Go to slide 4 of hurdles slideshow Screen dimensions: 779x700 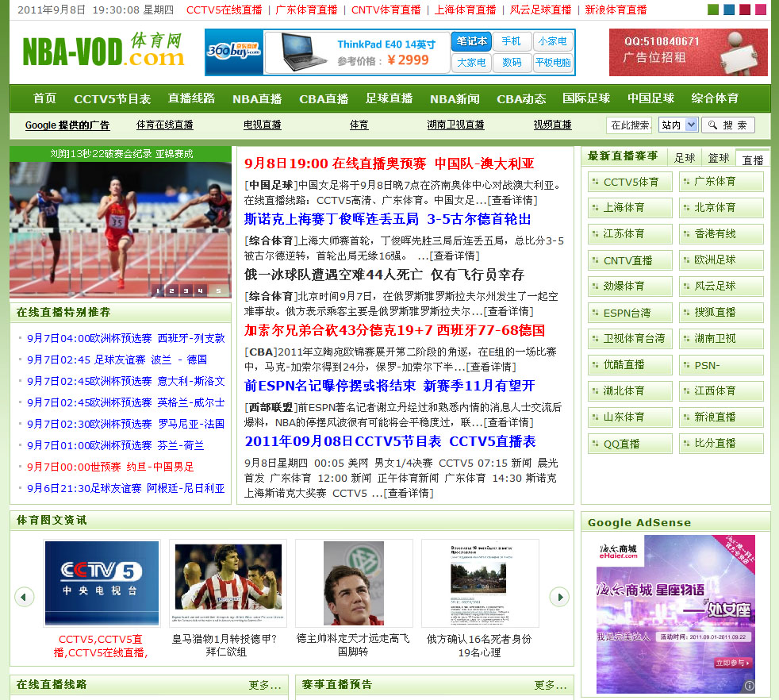click(x=200, y=290)
